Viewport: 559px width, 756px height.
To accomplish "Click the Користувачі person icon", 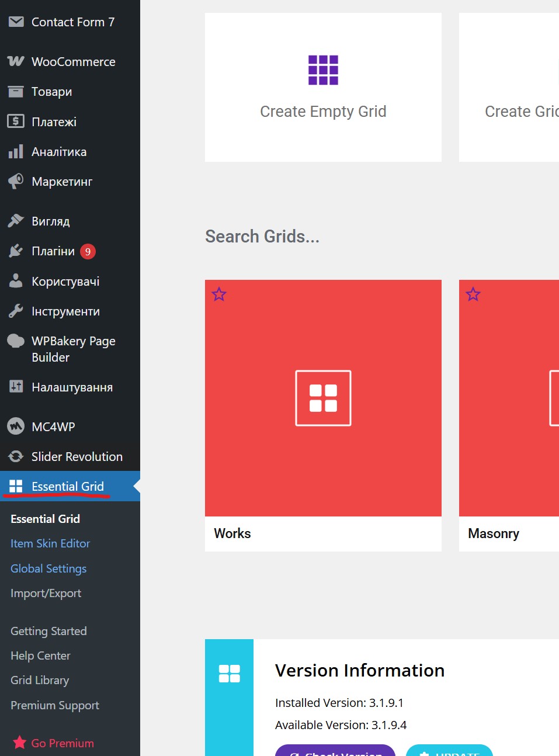I will coord(16,281).
